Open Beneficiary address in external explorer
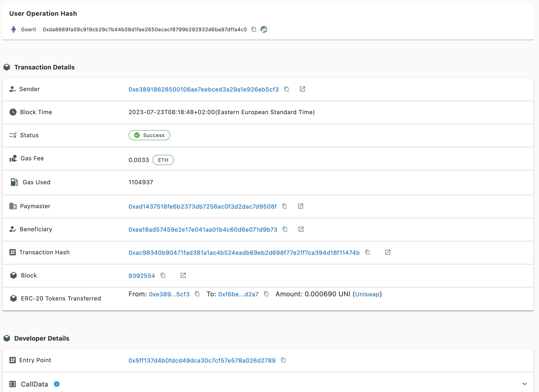 (301, 229)
